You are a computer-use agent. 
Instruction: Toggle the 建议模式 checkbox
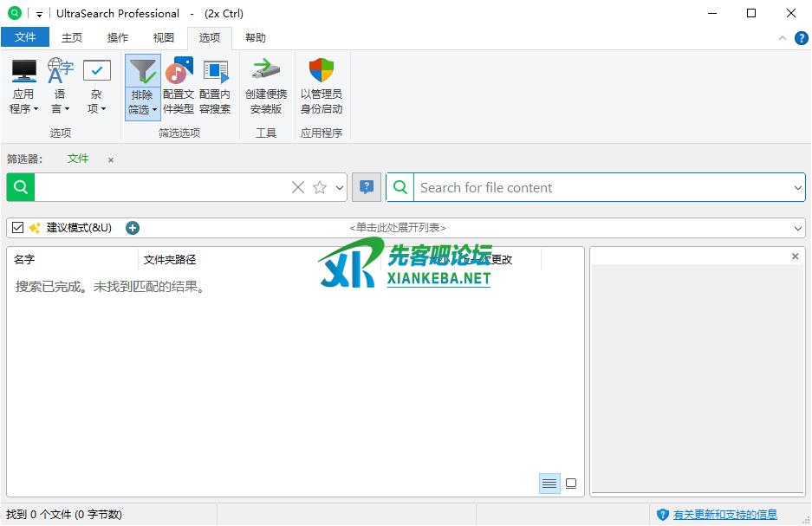[x=17, y=228]
